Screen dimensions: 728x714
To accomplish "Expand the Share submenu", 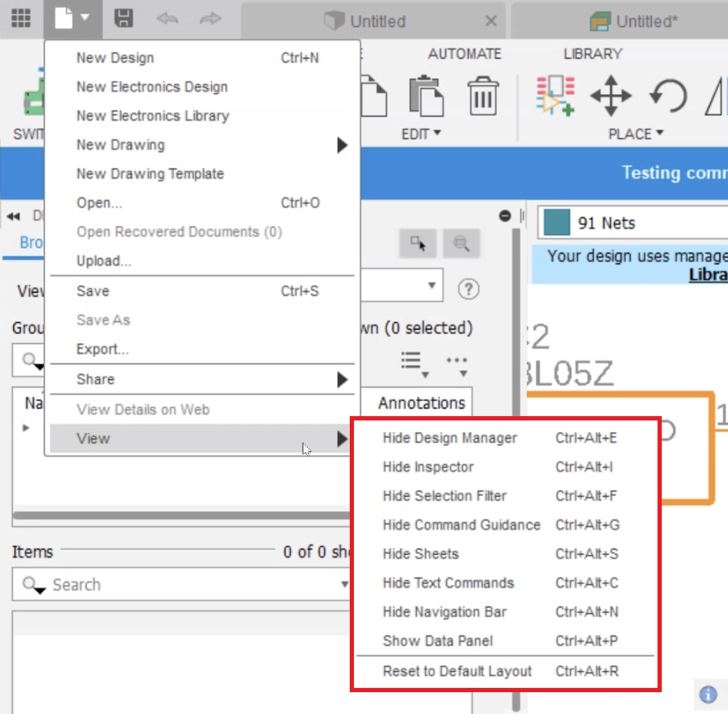I will coord(95,379).
